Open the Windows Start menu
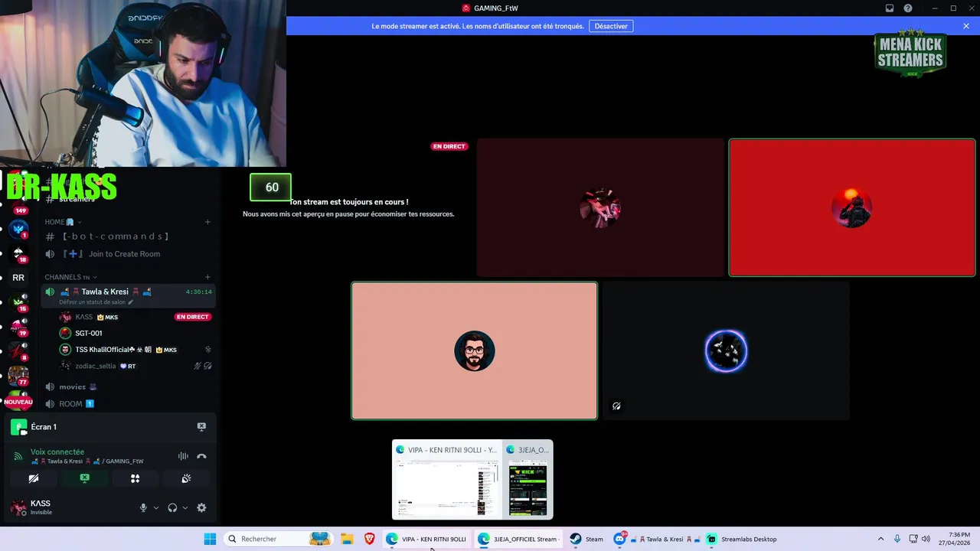The width and height of the screenshot is (980, 551). [210, 539]
